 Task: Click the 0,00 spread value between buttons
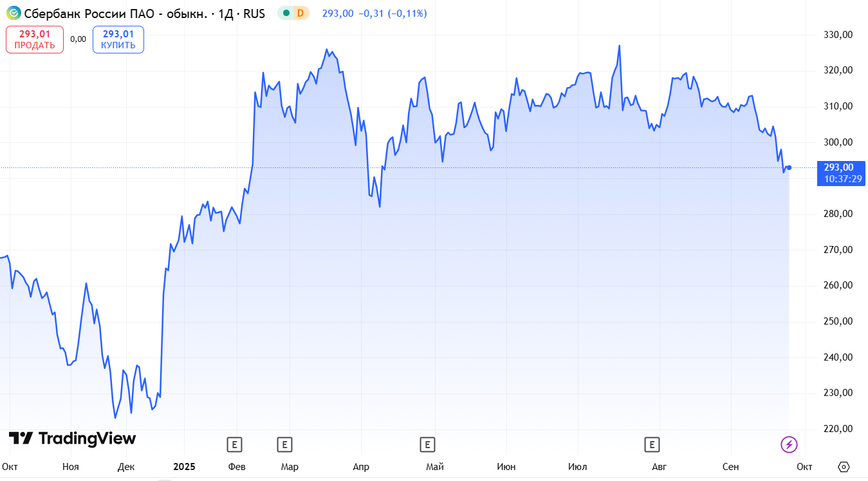78,39
